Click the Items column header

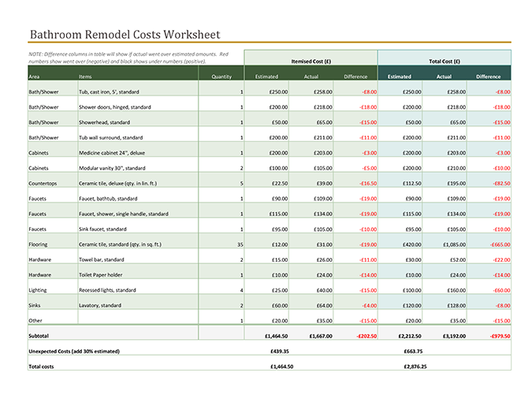click(x=85, y=76)
